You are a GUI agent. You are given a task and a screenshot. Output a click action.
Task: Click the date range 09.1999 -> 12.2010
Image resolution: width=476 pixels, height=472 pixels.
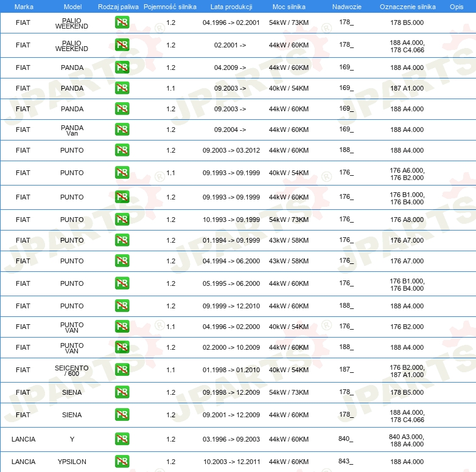231,306
